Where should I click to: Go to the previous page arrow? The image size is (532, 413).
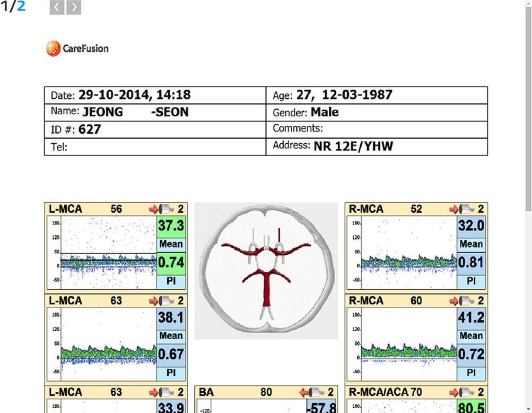(57, 7)
